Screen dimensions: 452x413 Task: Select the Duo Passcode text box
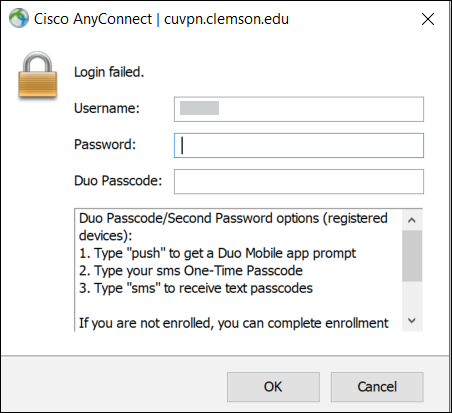click(x=299, y=181)
